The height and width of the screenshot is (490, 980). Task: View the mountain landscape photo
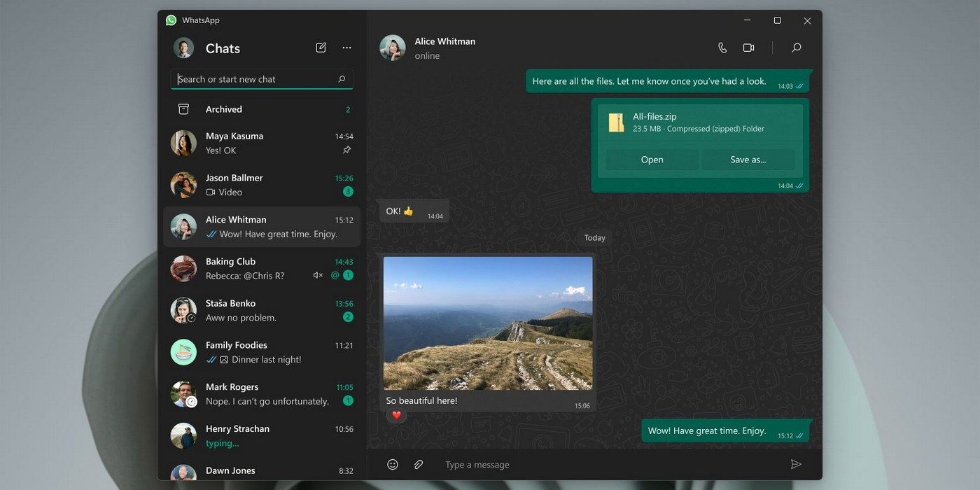[488, 323]
